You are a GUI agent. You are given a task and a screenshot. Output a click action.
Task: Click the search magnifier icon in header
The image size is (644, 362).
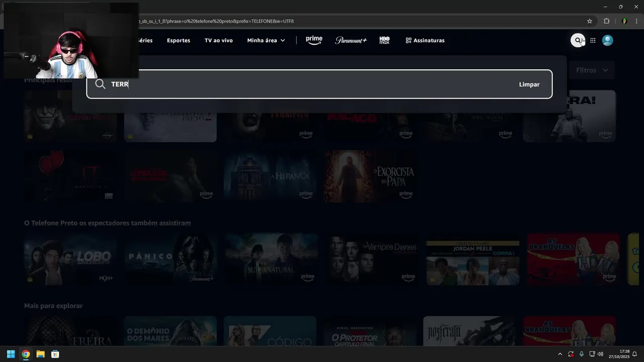tap(578, 40)
